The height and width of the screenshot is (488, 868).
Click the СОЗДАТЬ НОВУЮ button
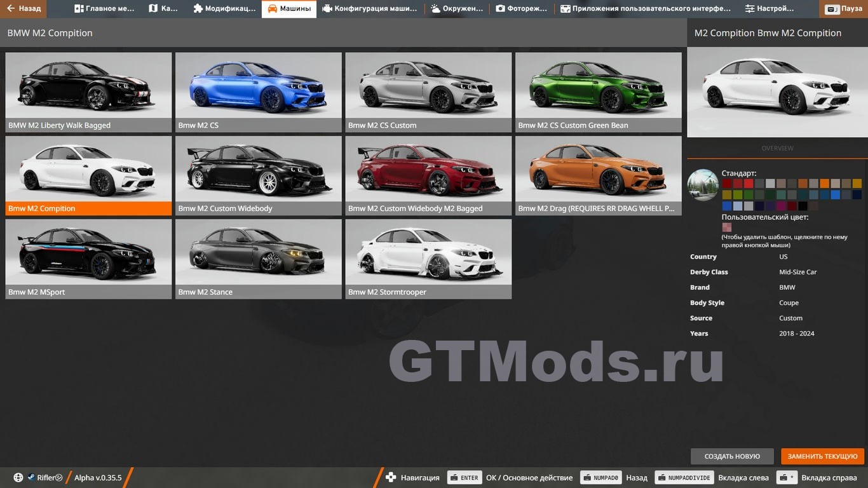tap(732, 456)
